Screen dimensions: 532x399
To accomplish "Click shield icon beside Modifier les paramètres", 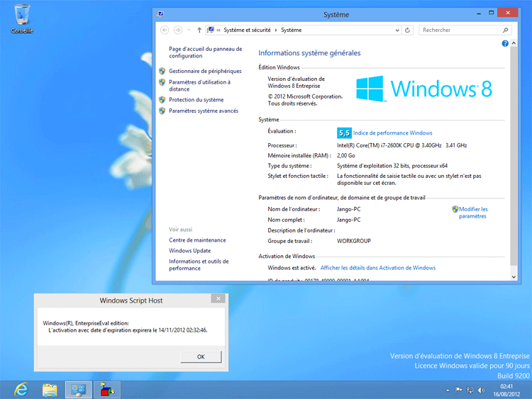I will tap(455, 209).
